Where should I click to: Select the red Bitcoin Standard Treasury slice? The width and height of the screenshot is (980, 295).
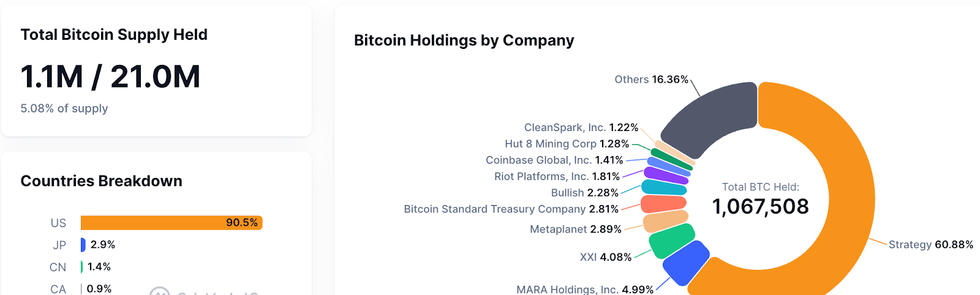(663, 203)
